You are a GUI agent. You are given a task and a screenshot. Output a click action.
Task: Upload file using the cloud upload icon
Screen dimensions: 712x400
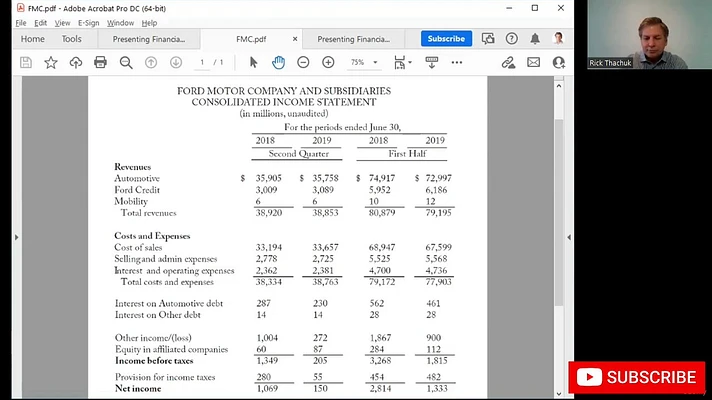click(76, 63)
